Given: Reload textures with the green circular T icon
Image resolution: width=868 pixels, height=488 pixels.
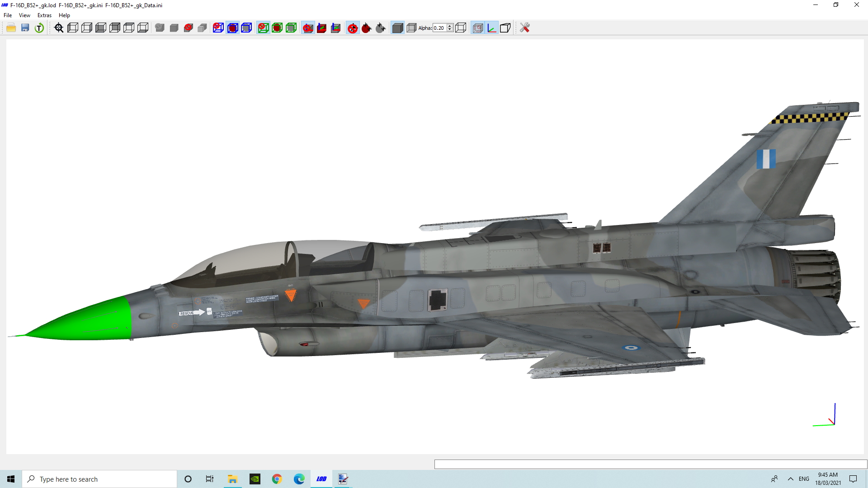Looking at the screenshot, I should (x=39, y=28).
